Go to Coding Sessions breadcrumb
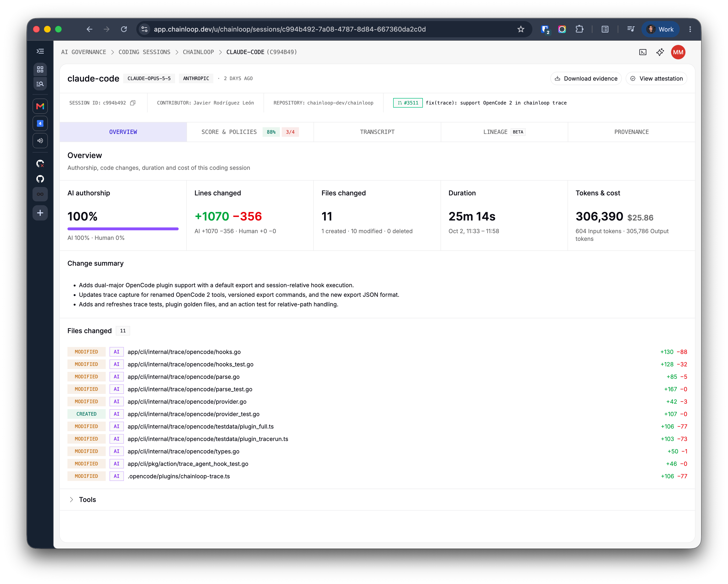Screen dimensions: 728x584 [144, 52]
